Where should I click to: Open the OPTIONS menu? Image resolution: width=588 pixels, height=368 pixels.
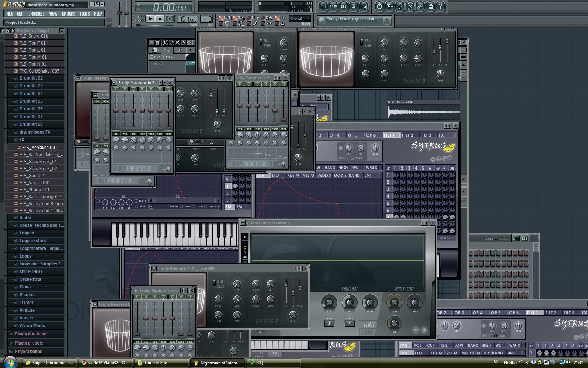69,14
